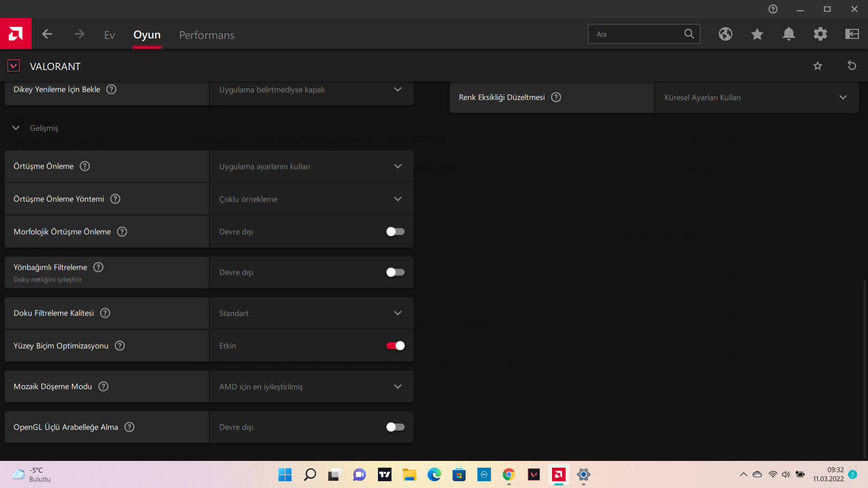Disable Yüzey Biçim Optimizasyonu toggle
This screenshot has width=868, height=488.
pyautogui.click(x=395, y=346)
